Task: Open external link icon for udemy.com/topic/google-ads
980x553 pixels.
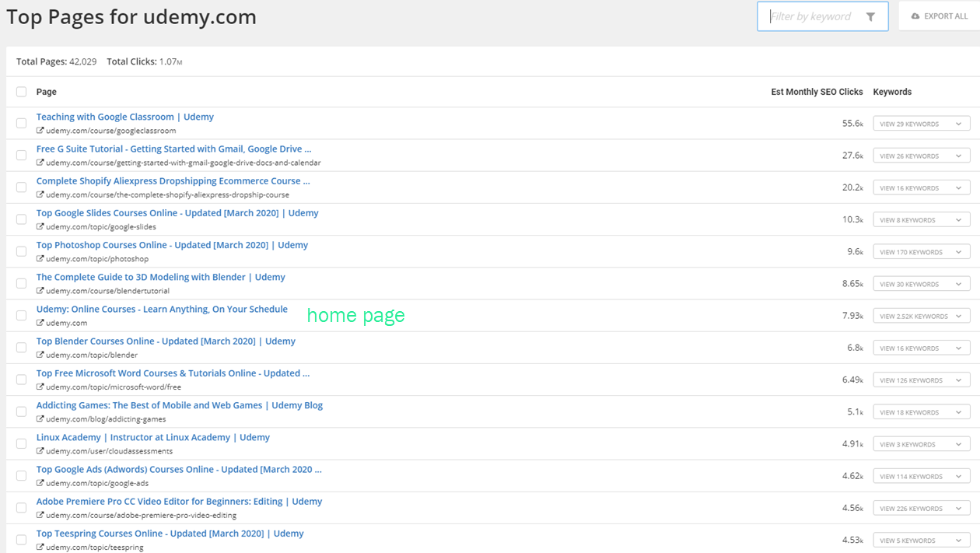Action: (x=40, y=483)
